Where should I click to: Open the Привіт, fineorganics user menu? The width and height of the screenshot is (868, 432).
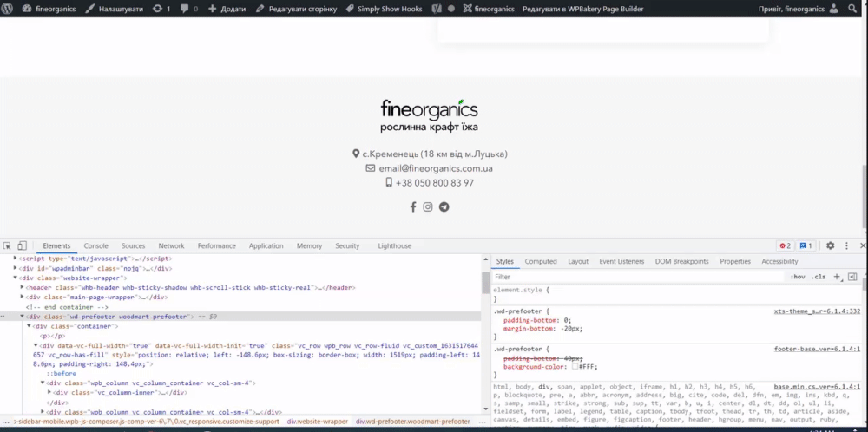pos(798,9)
